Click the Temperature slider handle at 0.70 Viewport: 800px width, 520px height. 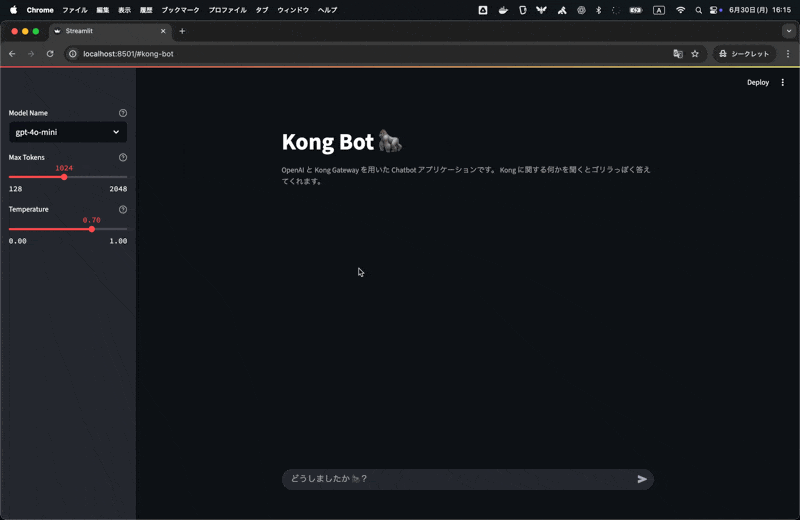92,229
